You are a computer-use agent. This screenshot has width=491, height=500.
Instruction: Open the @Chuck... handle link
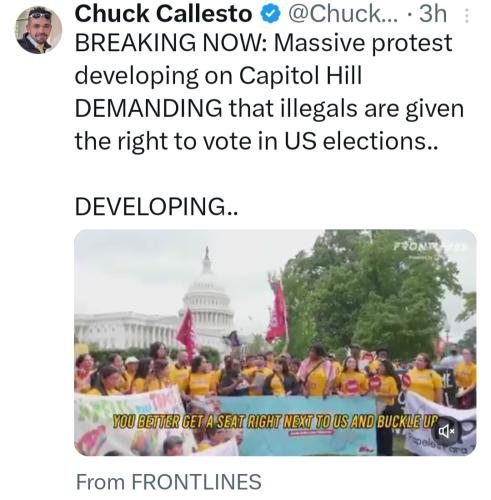(343, 14)
